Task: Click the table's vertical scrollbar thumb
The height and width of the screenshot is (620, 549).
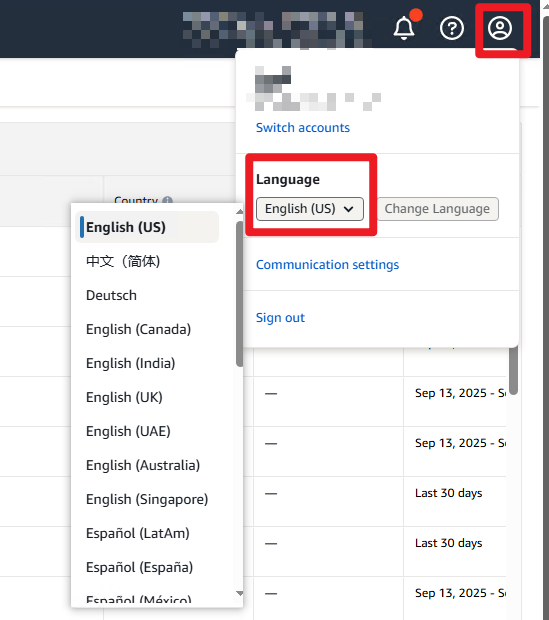Action: (513, 370)
